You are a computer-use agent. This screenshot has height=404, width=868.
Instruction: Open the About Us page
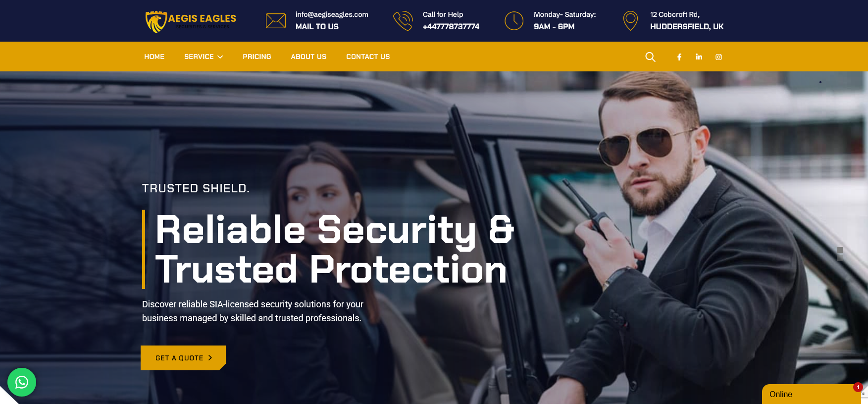pos(308,57)
